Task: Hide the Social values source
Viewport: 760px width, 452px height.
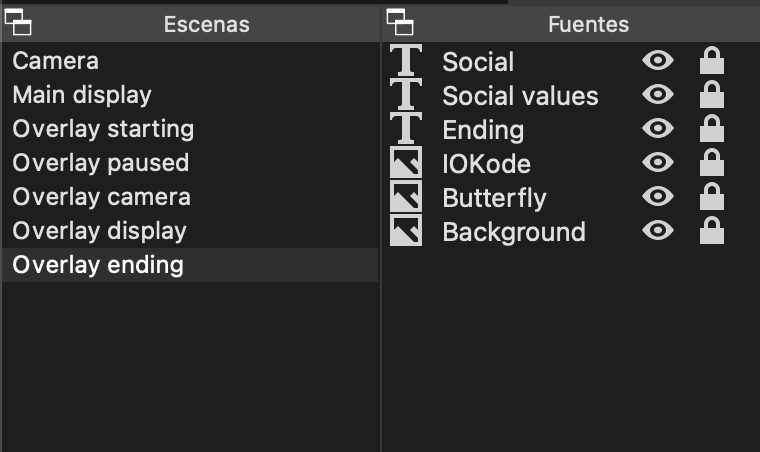Action: click(x=657, y=95)
